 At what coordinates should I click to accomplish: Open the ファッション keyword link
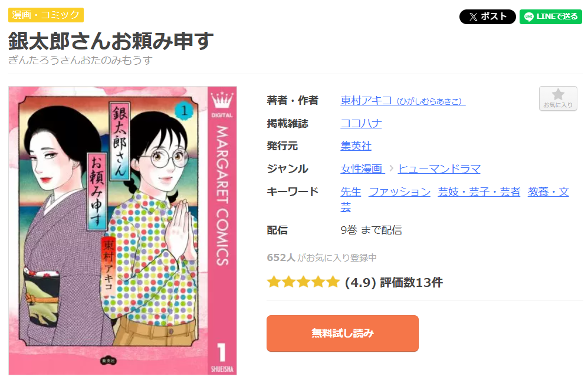[x=399, y=192]
